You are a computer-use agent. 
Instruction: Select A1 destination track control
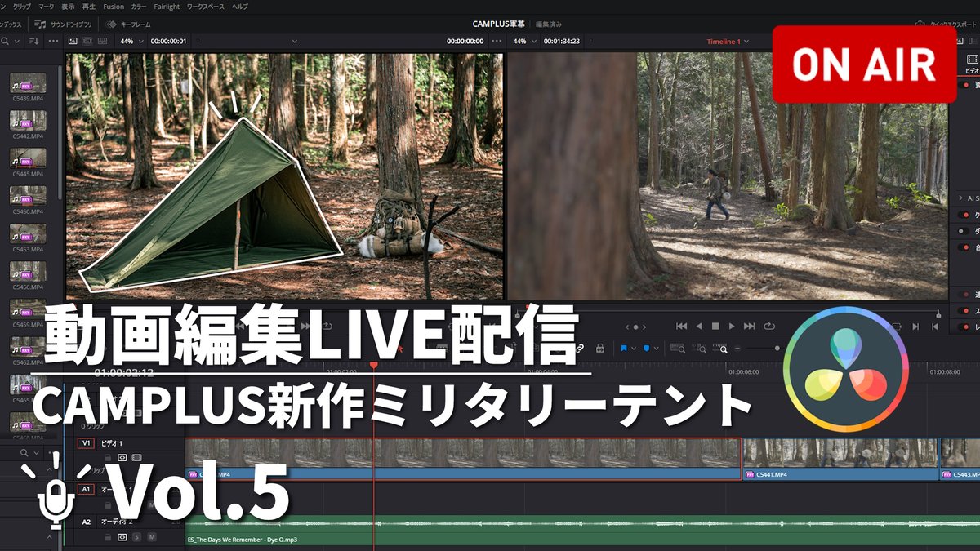(x=86, y=489)
